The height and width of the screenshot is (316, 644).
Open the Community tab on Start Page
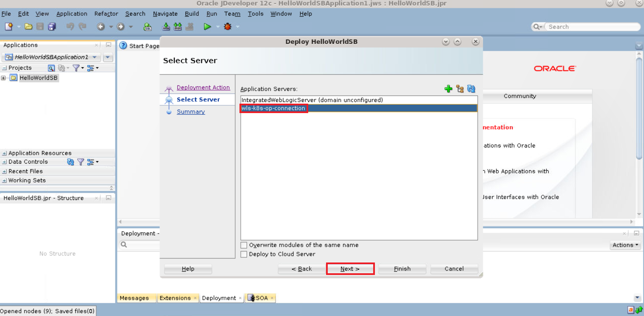[520, 96]
